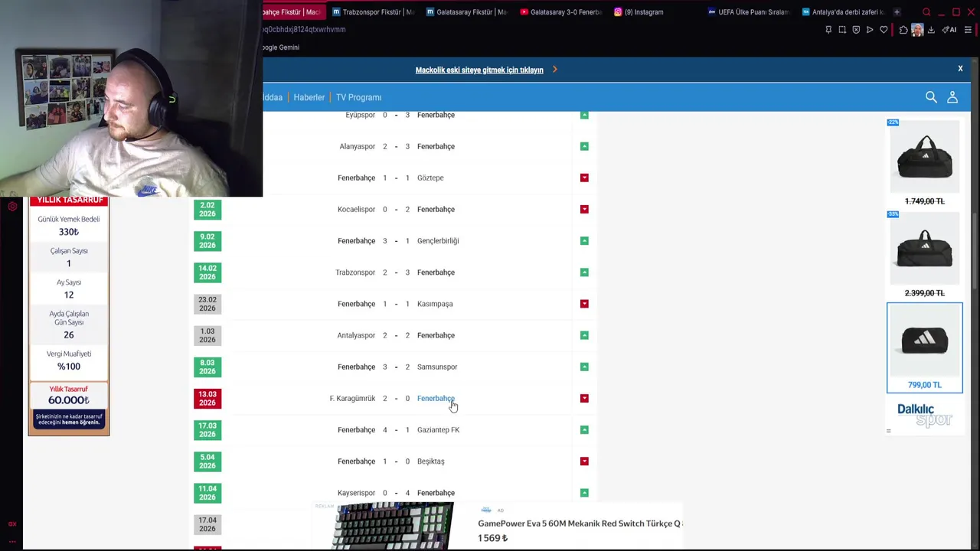Click the pin tab icon in browser toolbar
This screenshot has height=551, width=980.
[x=828, y=30]
